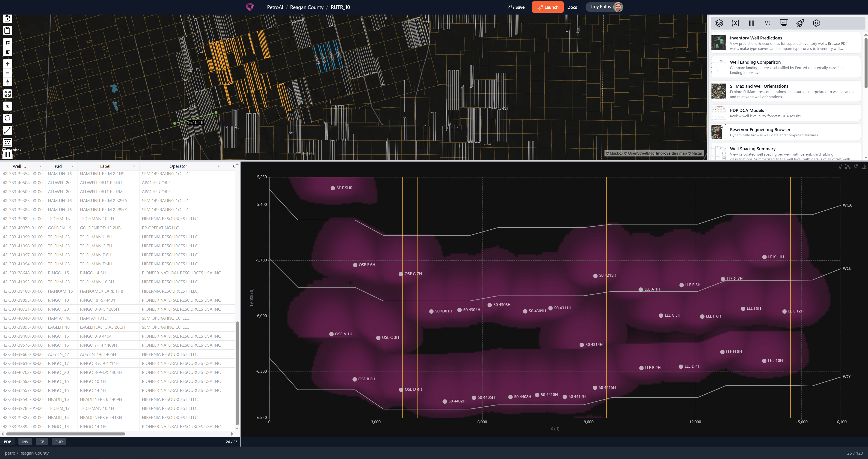Select the lasso selection tool on the map
The width and height of the screenshot is (868, 459).
[x=7, y=118]
